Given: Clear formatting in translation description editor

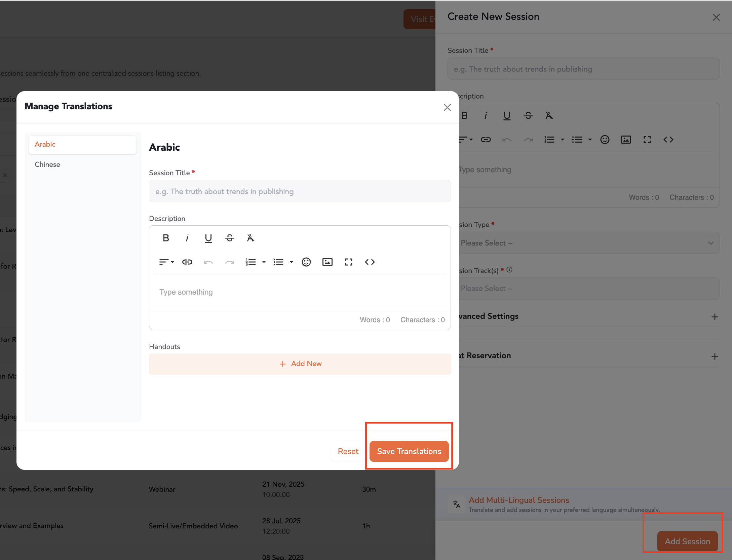Looking at the screenshot, I should [251, 238].
